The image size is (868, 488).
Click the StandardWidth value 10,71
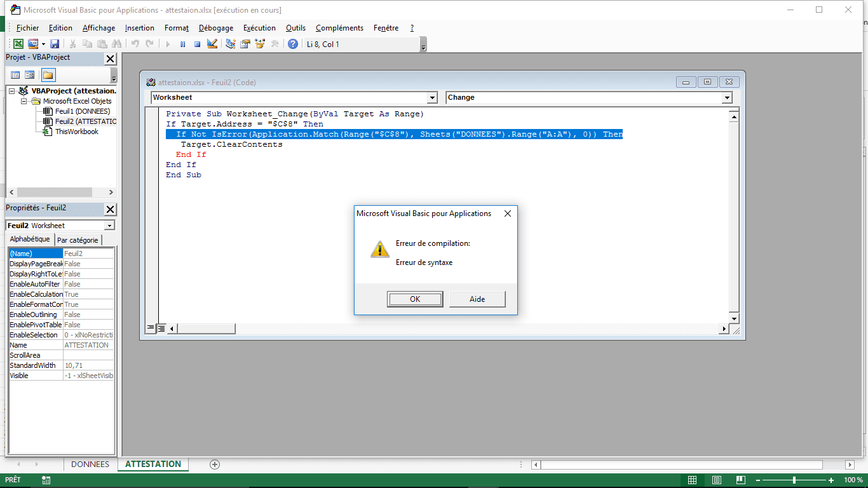(88, 365)
